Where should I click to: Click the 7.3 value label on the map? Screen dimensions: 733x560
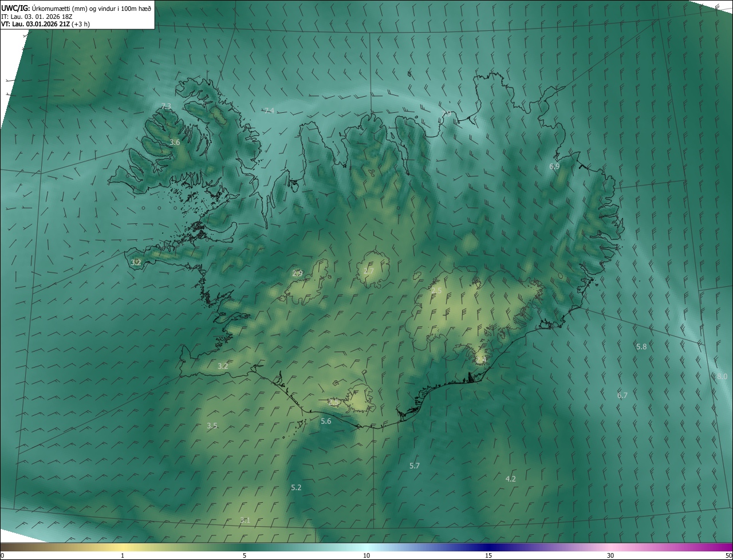166,107
